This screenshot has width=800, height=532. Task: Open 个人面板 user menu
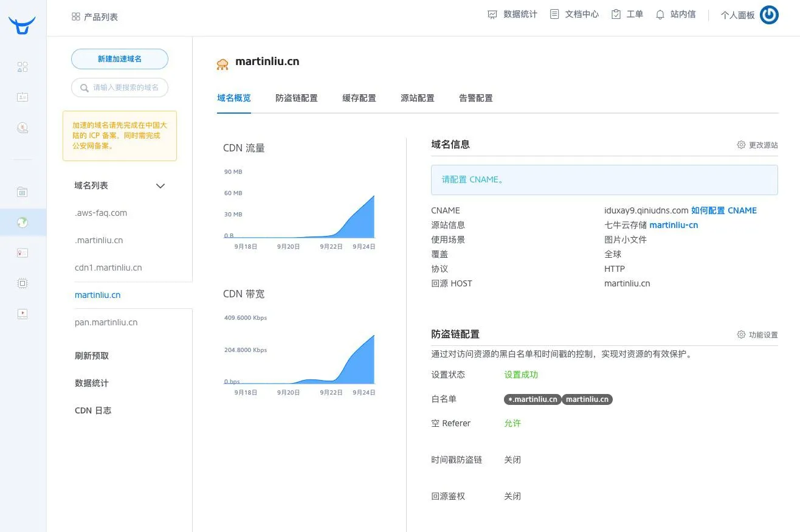(737, 15)
